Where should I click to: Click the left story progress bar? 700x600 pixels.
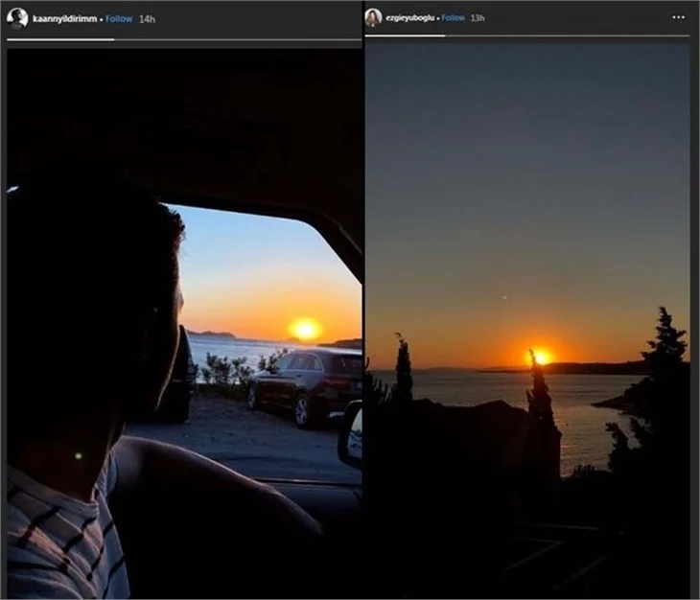tap(184, 39)
